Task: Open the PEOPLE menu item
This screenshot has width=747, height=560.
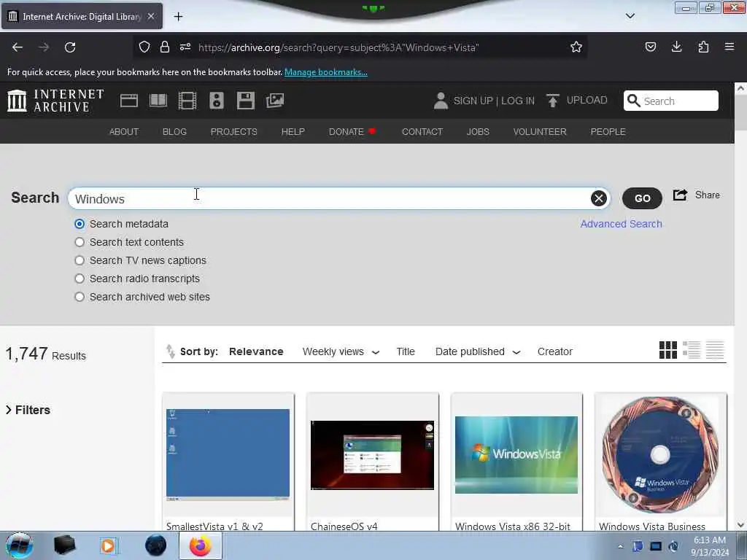Action: 608,131
